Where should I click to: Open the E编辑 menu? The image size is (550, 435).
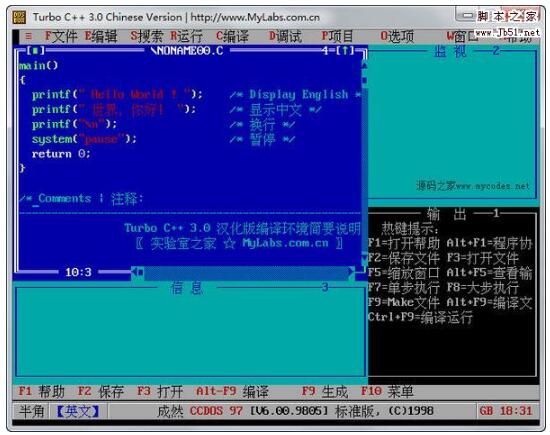point(101,36)
